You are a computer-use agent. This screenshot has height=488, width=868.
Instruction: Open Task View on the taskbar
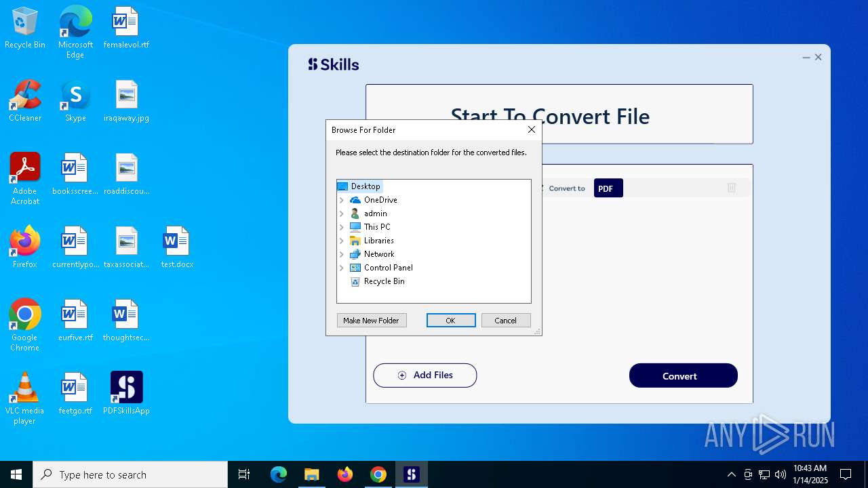pyautogui.click(x=244, y=474)
